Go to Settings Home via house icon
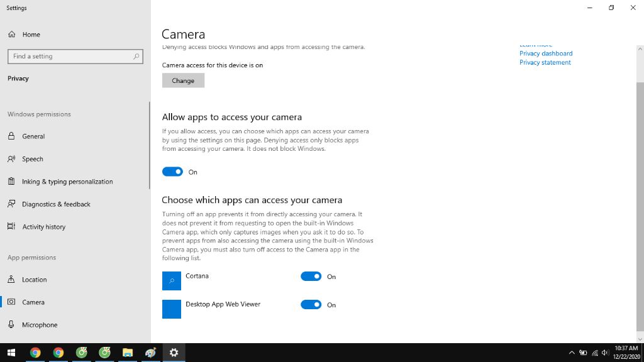Screen dimensions: 644x362 click(x=11, y=35)
